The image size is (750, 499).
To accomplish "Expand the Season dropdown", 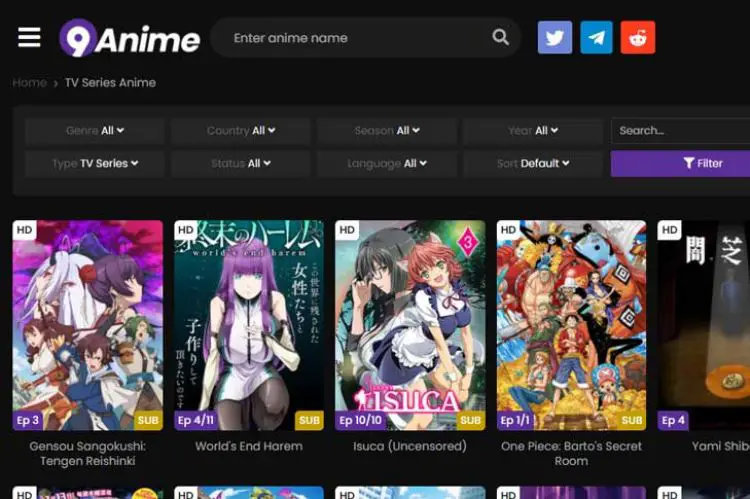I will coord(387,131).
